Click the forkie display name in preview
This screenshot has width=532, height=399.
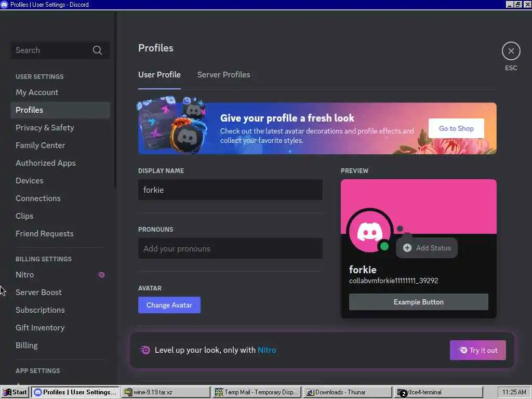click(x=363, y=270)
